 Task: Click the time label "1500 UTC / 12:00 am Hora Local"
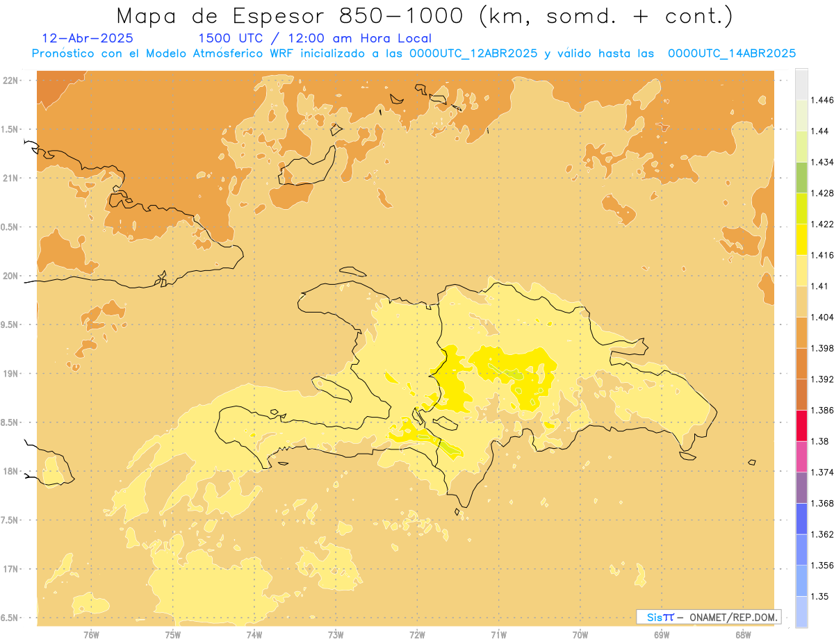coord(315,38)
